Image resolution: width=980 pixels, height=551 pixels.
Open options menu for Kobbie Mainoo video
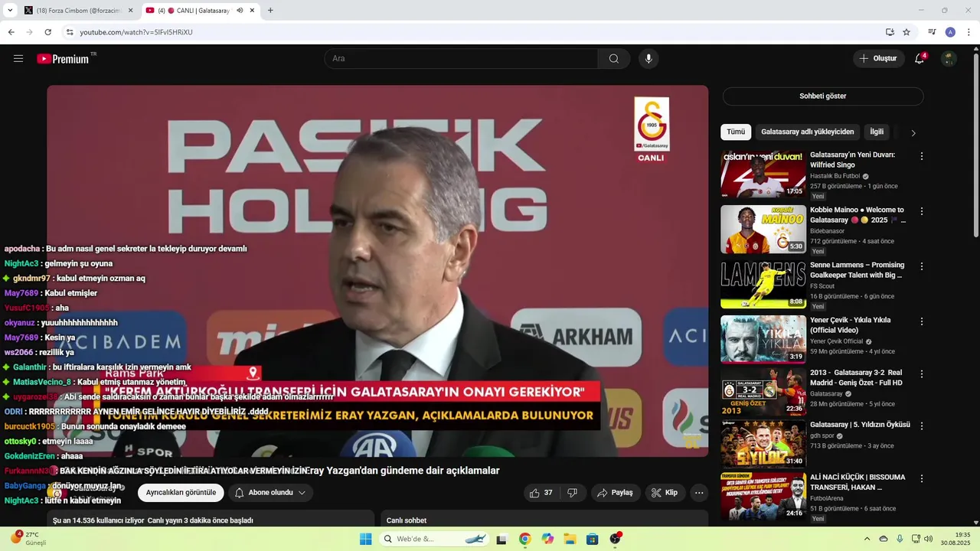[x=922, y=211]
